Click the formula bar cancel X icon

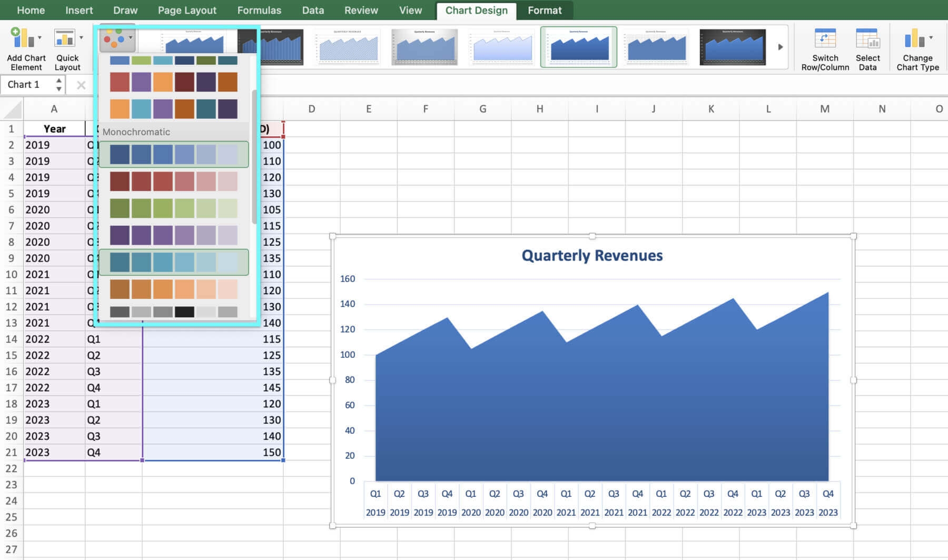[81, 85]
